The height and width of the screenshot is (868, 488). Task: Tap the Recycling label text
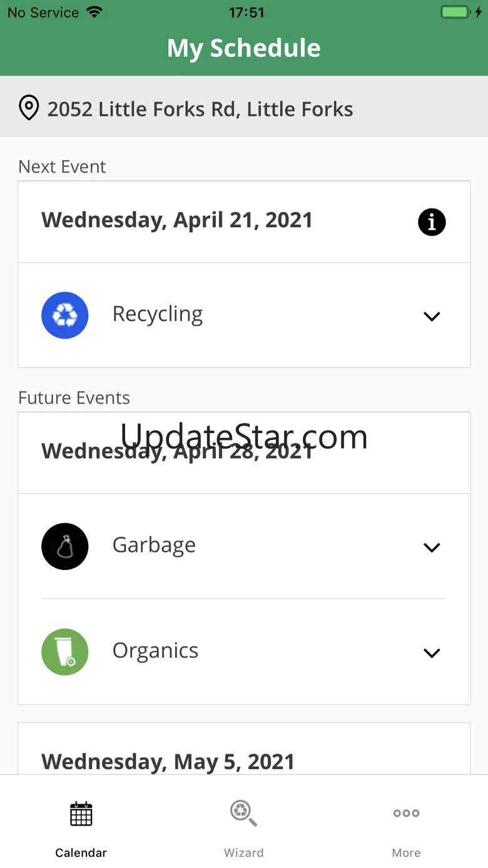pyautogui.click(x=158, y=314)
